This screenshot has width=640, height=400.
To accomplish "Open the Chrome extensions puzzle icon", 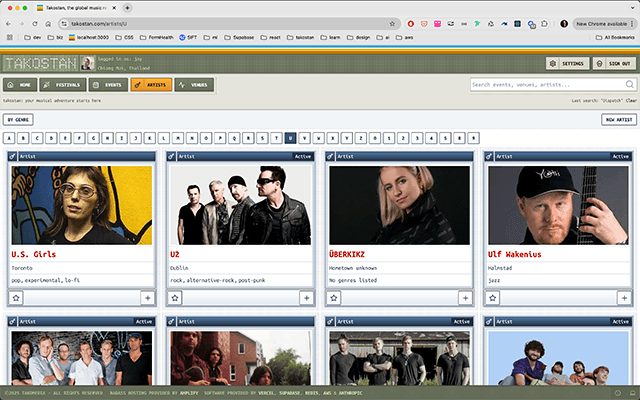I will pyautogui.click(x=544, y=24).
